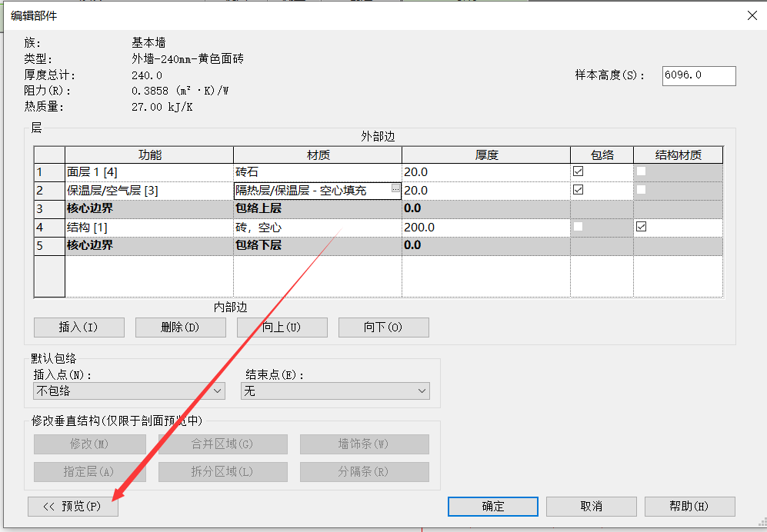
Task: Click the 插入(I) button
Action: (x=78, y=328)
